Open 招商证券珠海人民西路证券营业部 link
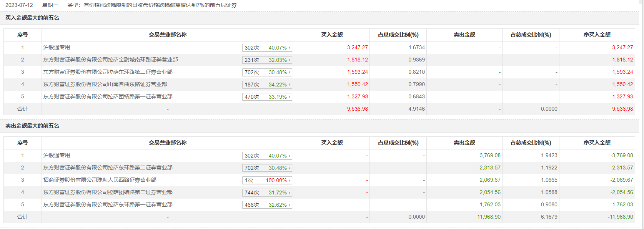This screenshot has width=644, height=229. pyautogui.click(x=100, y=180)
